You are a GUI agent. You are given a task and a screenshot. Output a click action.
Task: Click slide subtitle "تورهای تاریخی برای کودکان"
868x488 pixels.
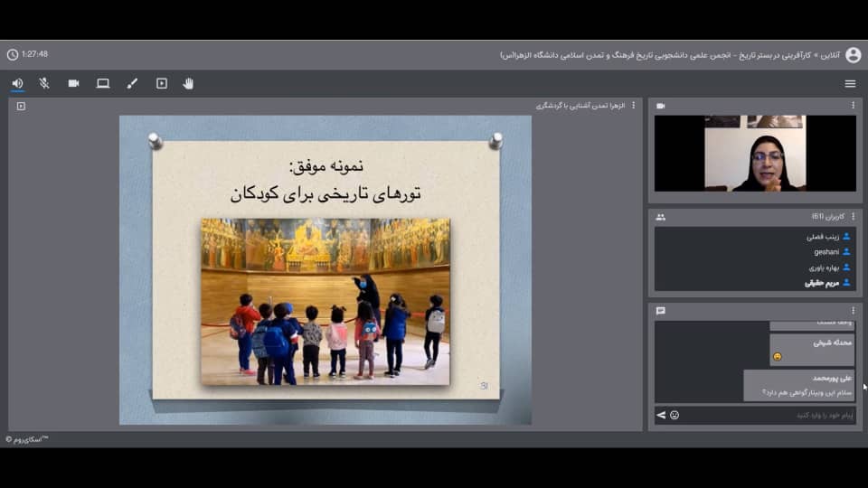[325, 193]
